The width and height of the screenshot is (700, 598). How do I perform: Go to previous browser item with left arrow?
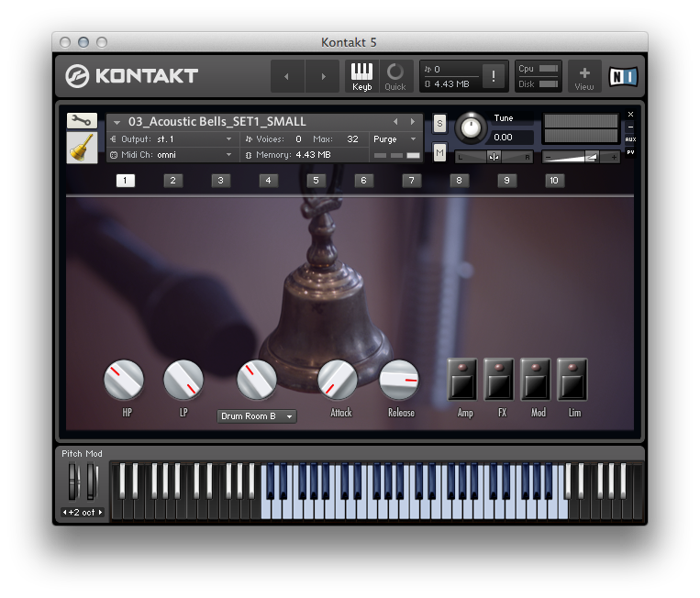(287, 76)
